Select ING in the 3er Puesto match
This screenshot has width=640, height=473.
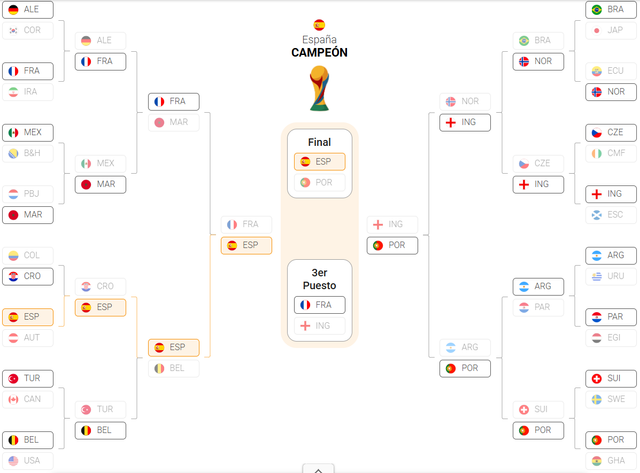click(320, 326)
